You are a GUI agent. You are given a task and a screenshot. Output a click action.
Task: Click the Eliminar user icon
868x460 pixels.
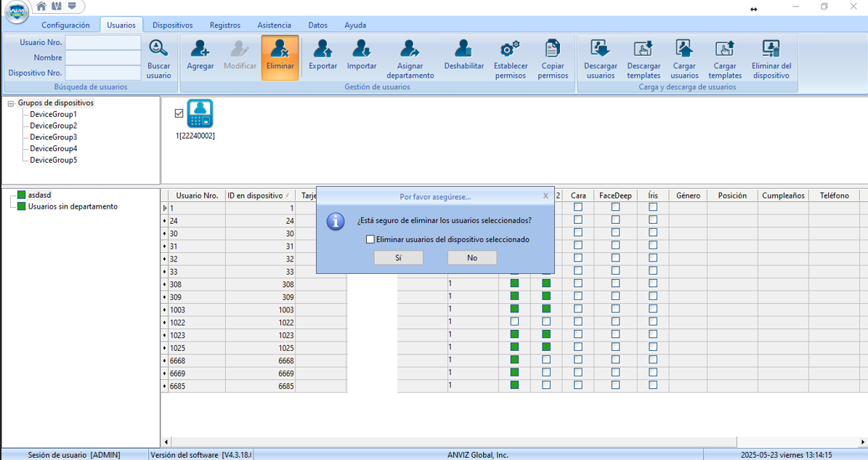[x=280, y=49]
